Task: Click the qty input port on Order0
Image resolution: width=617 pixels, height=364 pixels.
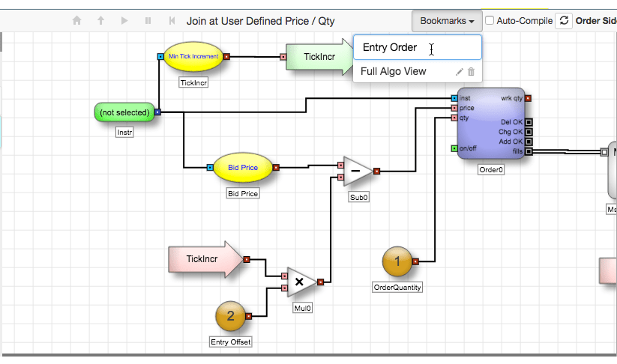Action: 454,118
